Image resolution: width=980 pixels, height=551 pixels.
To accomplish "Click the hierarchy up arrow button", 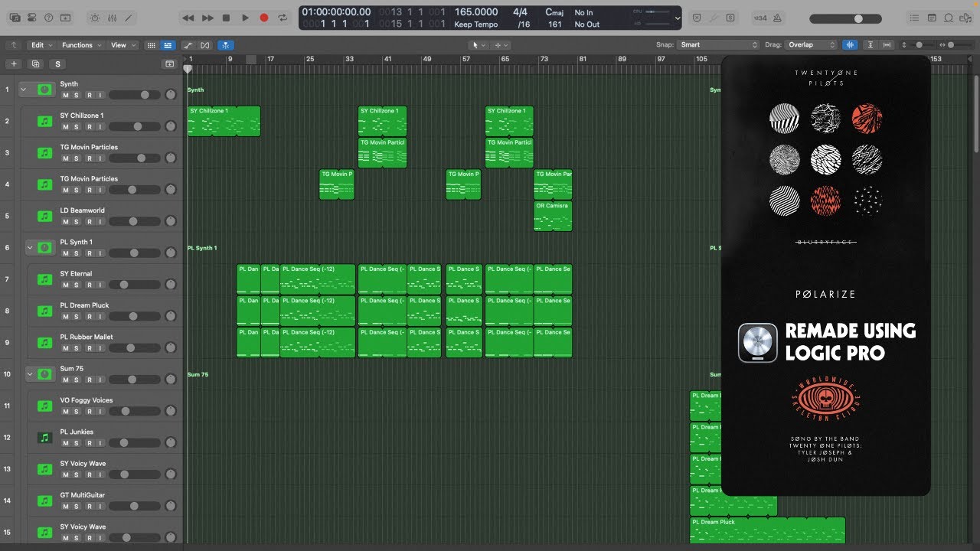I will [x=14, y=45].
